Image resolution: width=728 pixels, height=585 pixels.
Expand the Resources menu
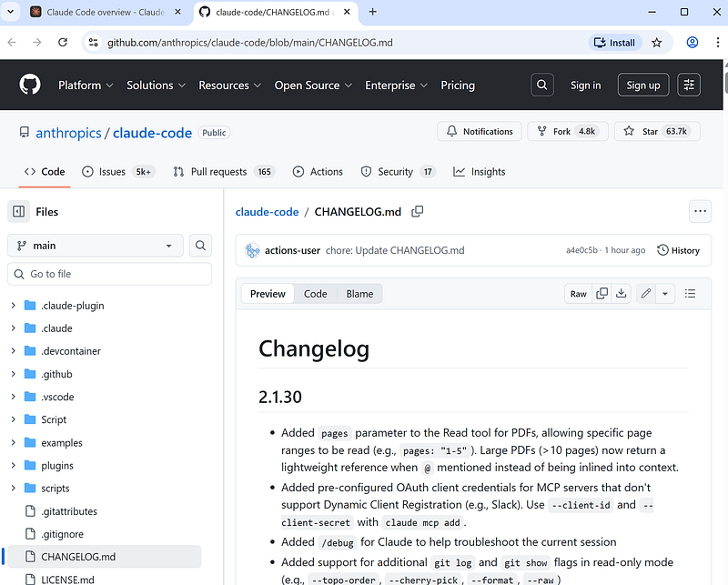coord(230,86)
